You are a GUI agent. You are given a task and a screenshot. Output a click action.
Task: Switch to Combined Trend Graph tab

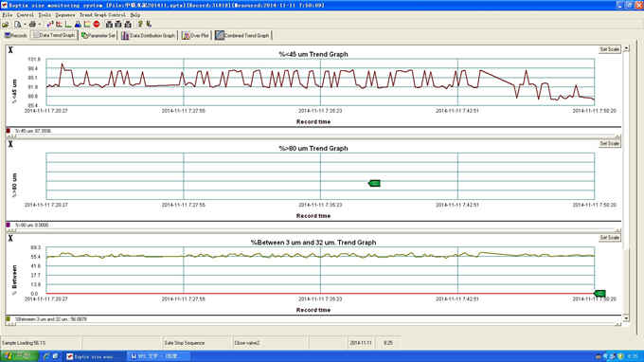[242, 36]
